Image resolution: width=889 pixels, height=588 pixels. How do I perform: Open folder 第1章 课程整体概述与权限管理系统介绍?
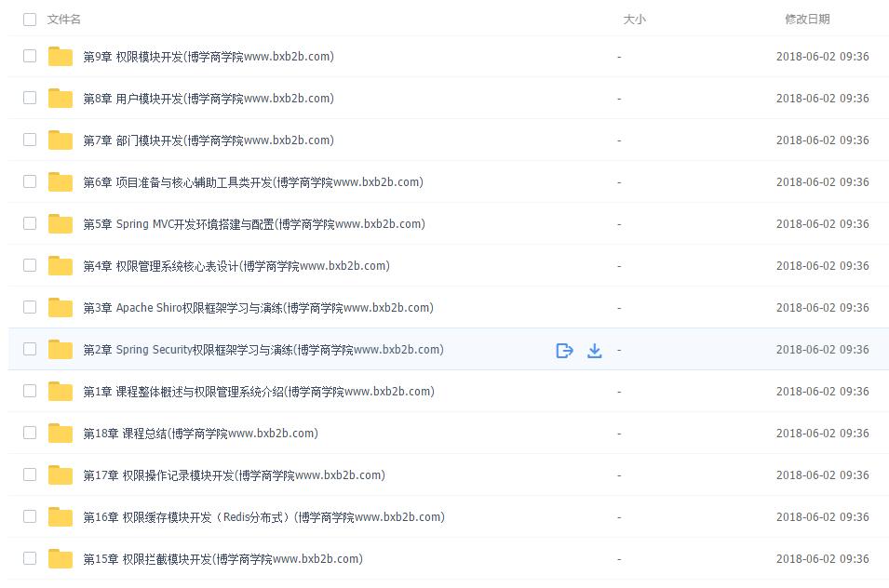[x=259, y=392]
